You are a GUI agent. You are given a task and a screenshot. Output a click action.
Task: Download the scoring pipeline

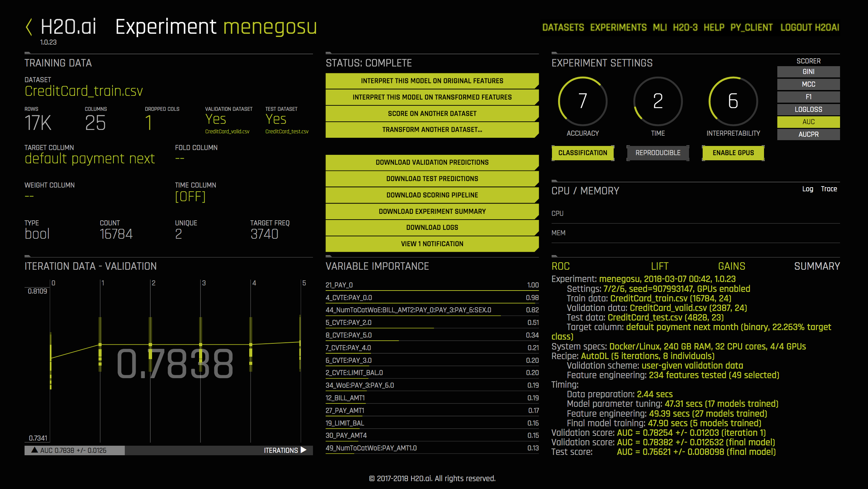[x=432, y=195]
